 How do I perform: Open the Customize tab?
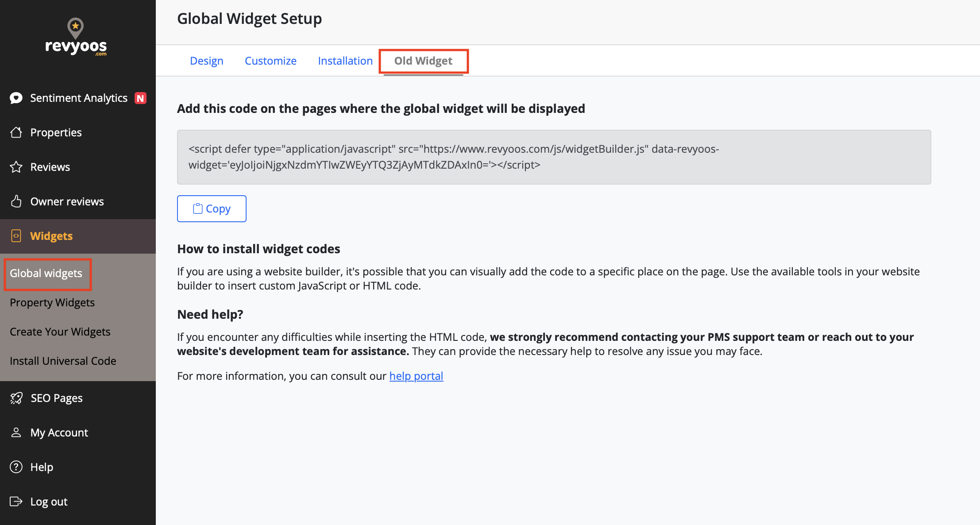[270, 61]
